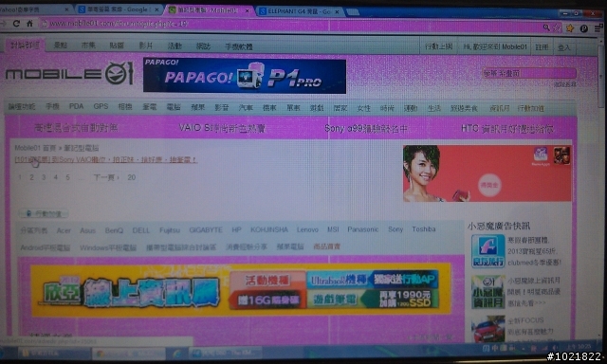Image resolution: width=607 pixels, height=364 pixels.
Task: Filter by DELL brand
Action: coord(141,230)
